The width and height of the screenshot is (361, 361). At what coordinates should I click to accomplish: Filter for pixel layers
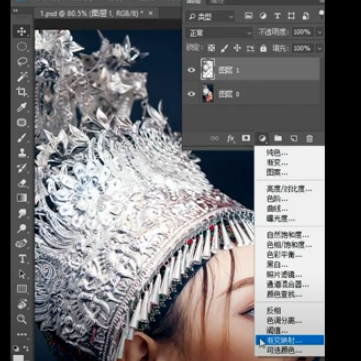[x=248, y=16]
